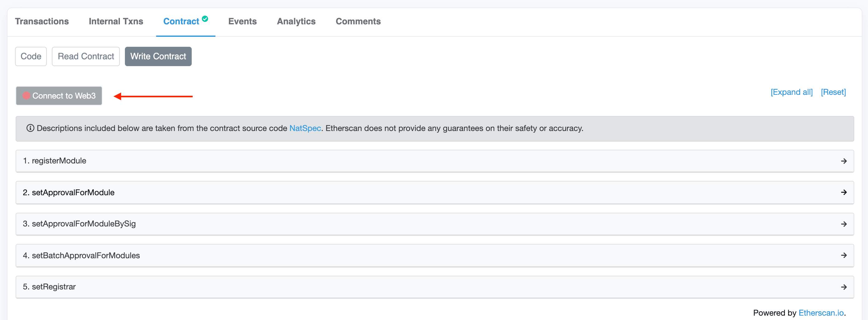
Task: Click arrow icon on setBatchApprovalForModules row
Action: point(844,255)
